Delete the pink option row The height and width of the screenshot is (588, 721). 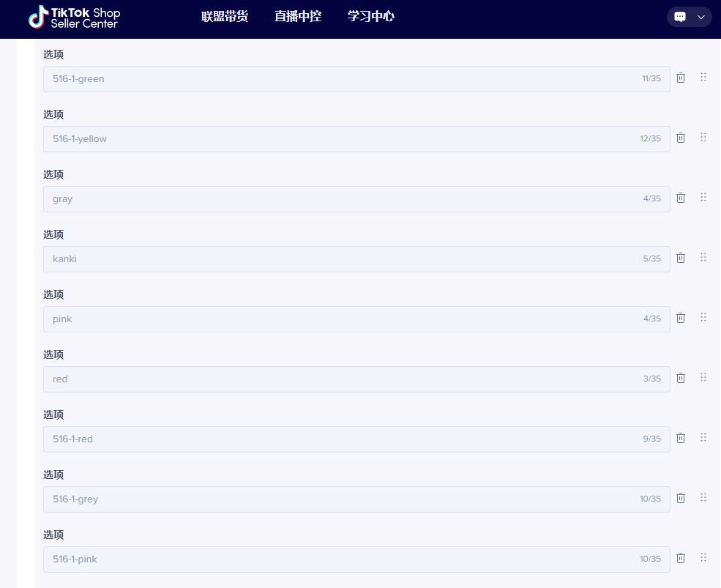(x=681, y=318)
